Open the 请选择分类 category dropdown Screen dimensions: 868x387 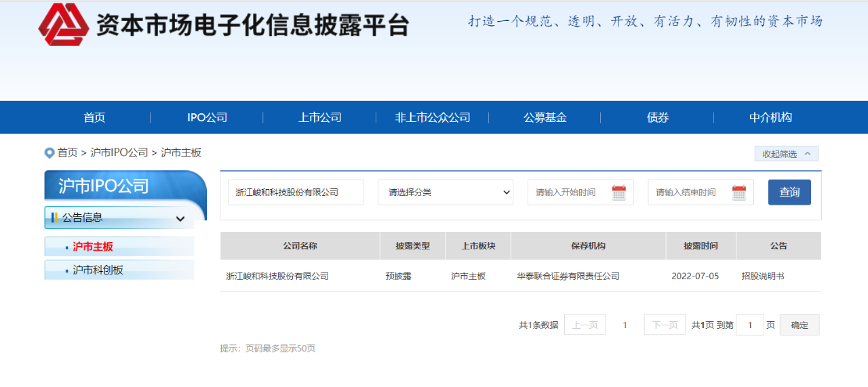coord(446,192)
